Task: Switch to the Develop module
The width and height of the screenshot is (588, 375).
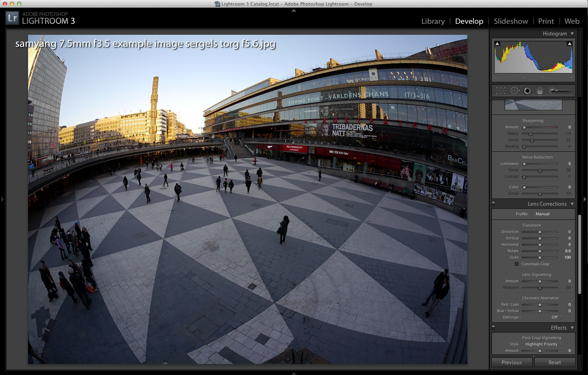Action: [469, 21]
